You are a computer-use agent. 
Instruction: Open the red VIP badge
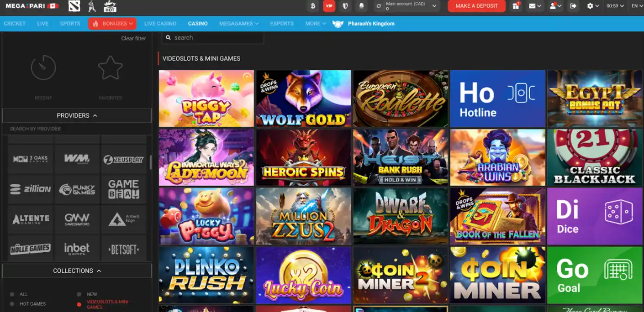tap(329, 6)
